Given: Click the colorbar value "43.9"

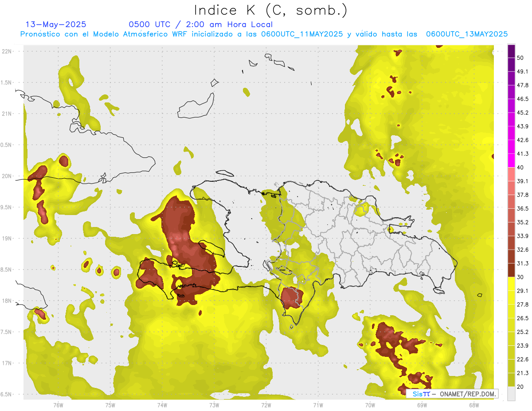Looking at the screenshot, I should point(523,126).
